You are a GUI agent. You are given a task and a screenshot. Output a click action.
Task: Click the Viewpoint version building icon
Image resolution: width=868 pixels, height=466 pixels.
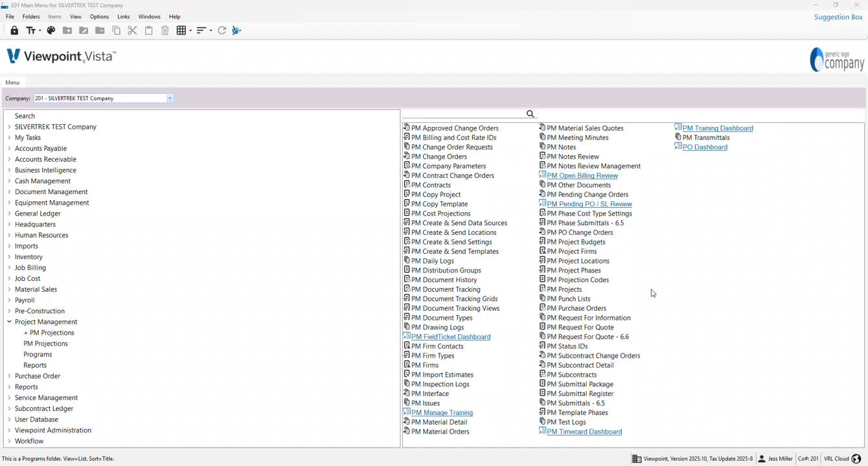point(637,459)
